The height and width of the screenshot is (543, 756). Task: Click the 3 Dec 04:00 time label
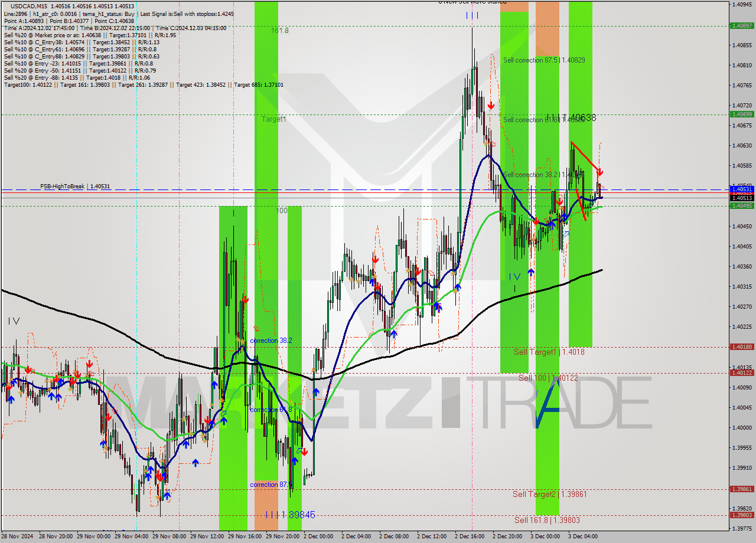584,537
